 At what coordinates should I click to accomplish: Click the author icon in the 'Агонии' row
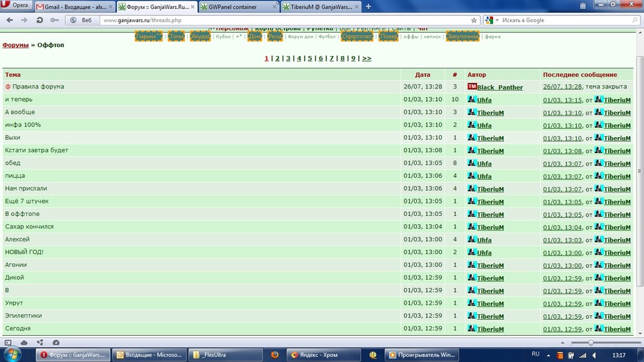pyautogui.click(x=472, y=264)
